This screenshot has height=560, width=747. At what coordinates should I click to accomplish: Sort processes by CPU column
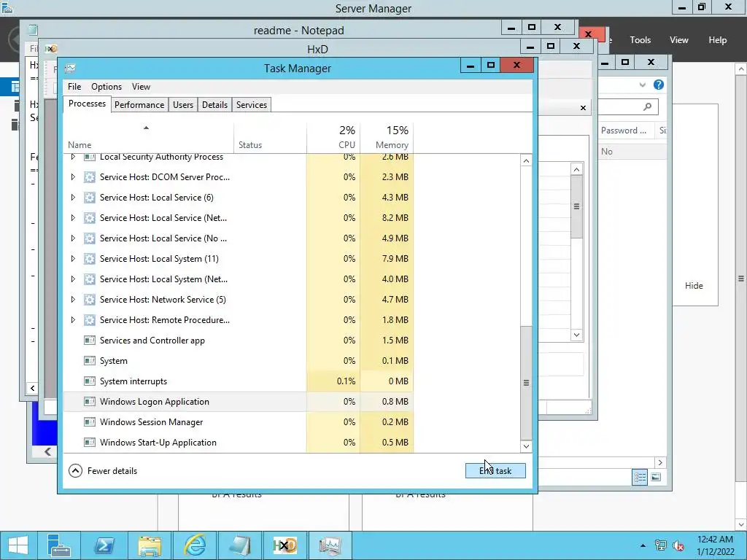click(x=333, y=137)
